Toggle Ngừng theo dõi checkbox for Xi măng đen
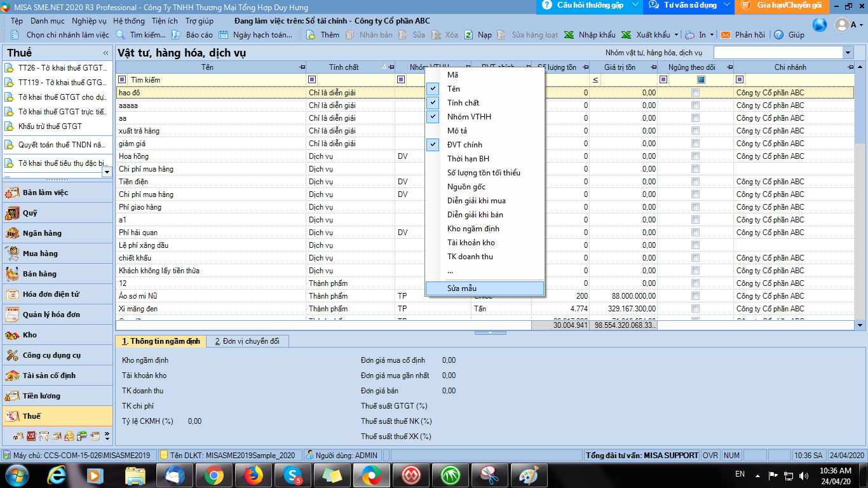Image resolution: width=868 pixels, height=488 pixels. coord(696,309)
